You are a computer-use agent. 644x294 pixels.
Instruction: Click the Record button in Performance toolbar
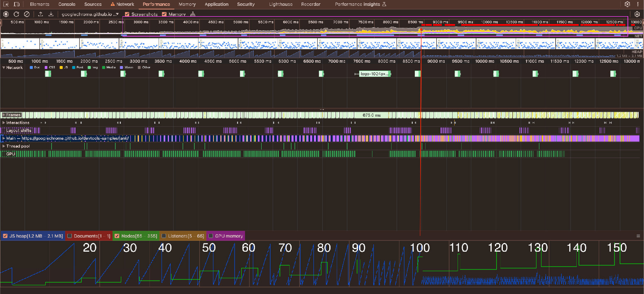coord(6,14)
